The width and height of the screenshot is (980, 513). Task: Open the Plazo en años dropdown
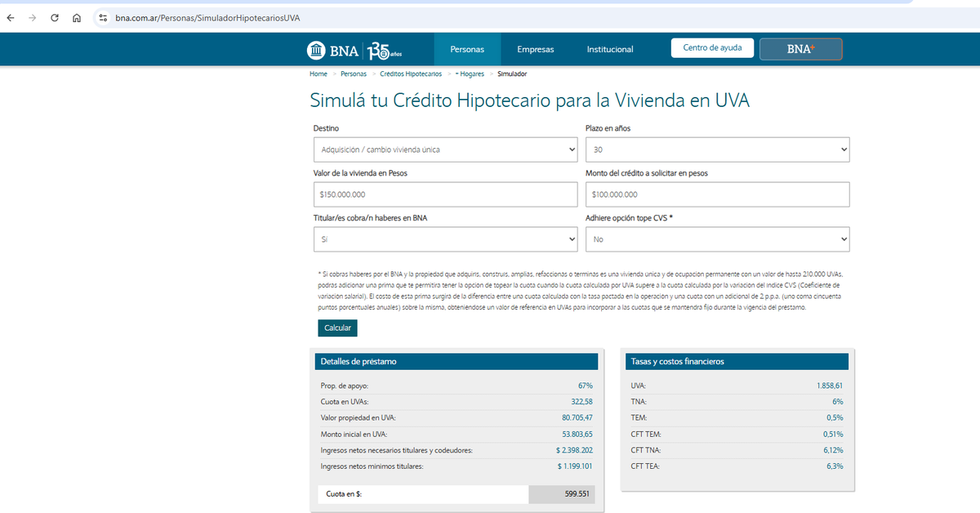pyautogui.click(x=718, y=149)
